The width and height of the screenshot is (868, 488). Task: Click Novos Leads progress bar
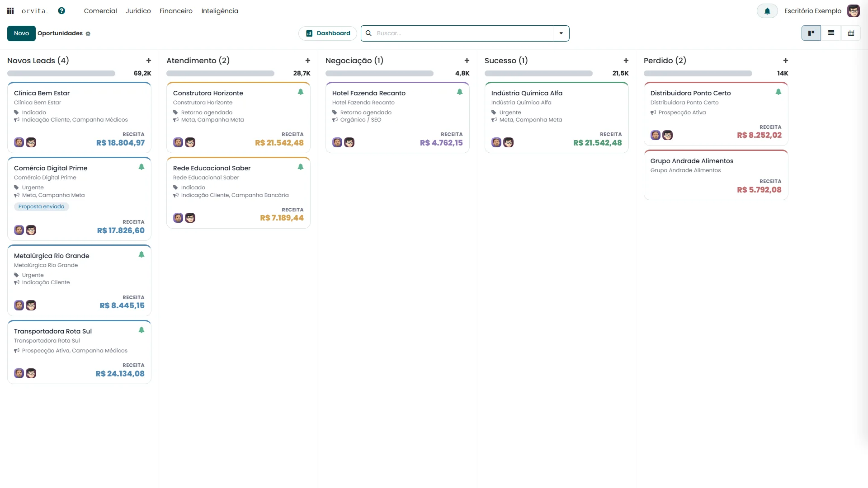pos(61,73)
